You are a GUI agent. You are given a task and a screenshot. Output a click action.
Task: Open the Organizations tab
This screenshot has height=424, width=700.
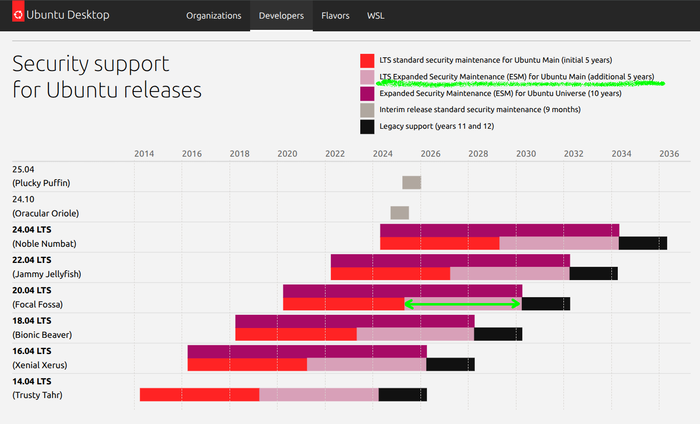pyautogui.click(x=213, y=16)
